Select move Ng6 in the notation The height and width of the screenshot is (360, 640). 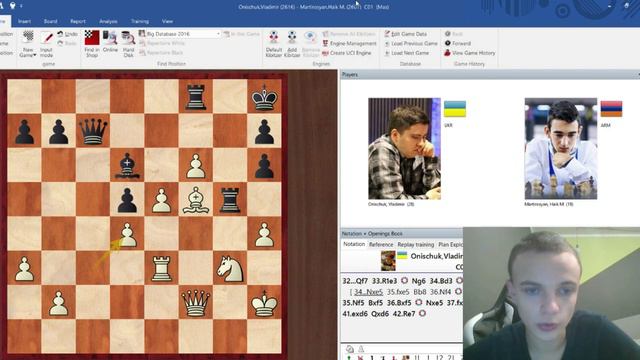point(418,281)
